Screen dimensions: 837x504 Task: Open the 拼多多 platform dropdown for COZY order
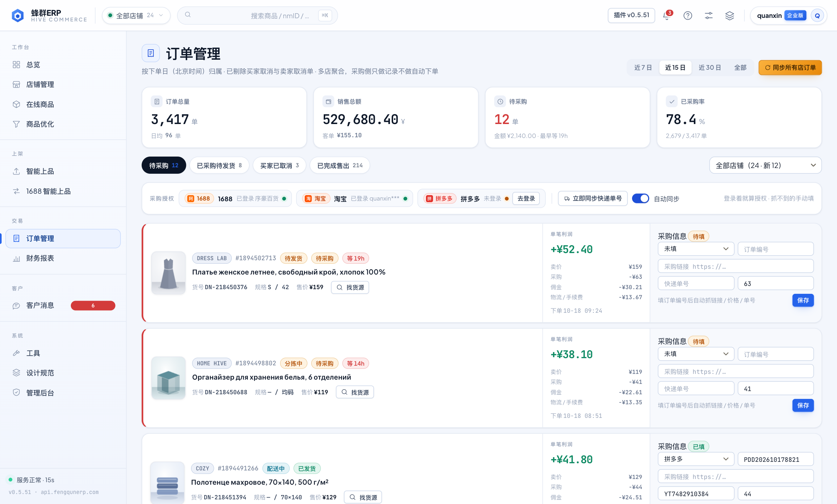[696, 459]
